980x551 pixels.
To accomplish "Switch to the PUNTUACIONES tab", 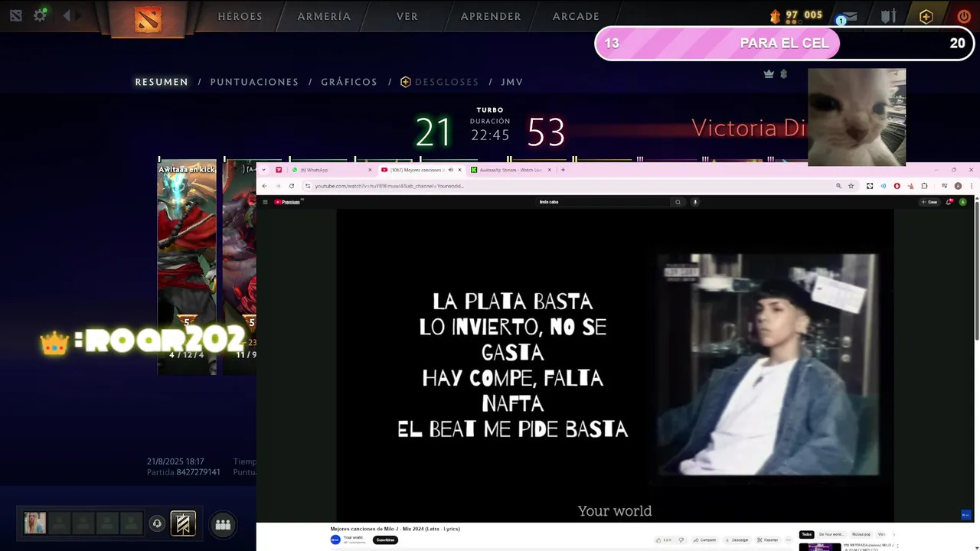I will [x=254, y=82].
